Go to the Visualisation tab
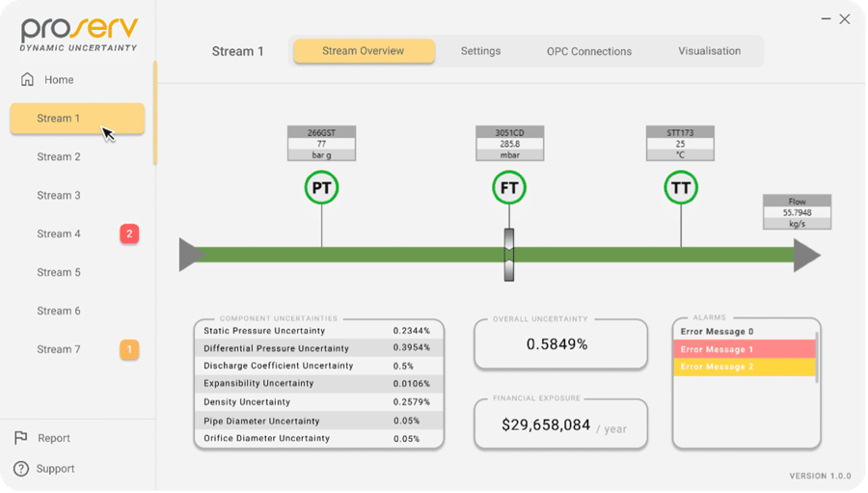 [709, 51]
